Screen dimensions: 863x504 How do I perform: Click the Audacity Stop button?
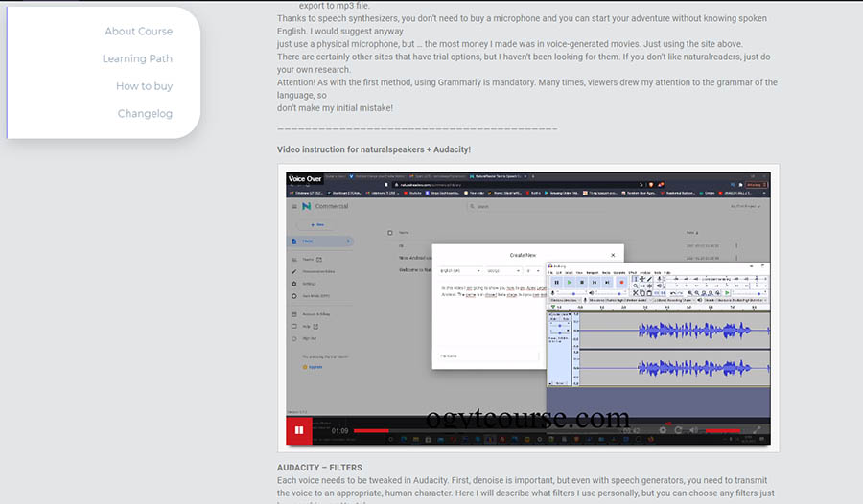[x=582, y=283]
